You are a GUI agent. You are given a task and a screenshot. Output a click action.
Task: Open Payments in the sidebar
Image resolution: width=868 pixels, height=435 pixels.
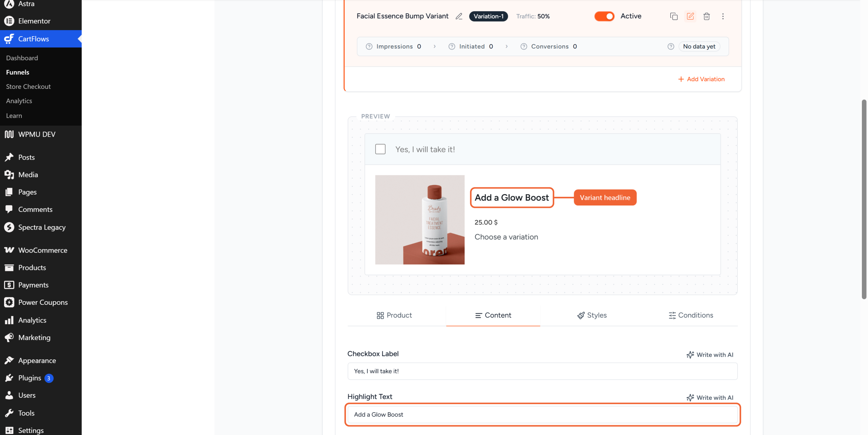point(41,285)
